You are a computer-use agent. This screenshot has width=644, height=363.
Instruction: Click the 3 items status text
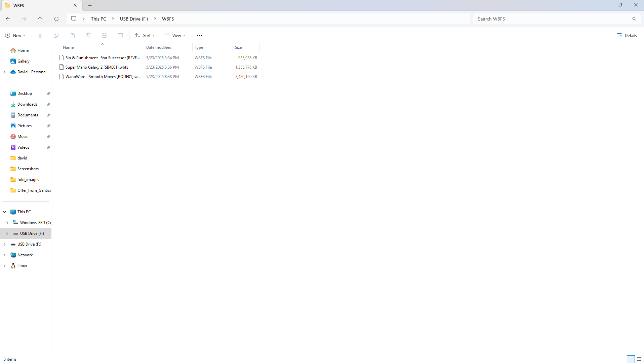pos(10,359)
